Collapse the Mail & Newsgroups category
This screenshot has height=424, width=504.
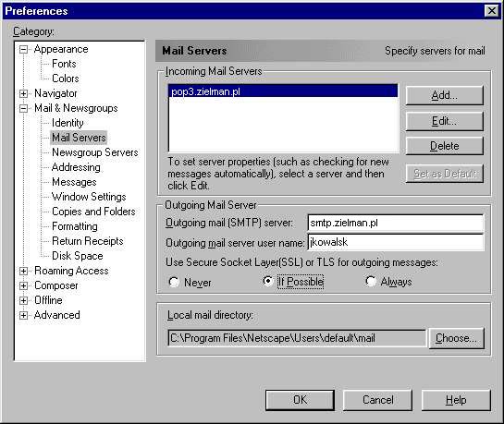tap(23, 108)
